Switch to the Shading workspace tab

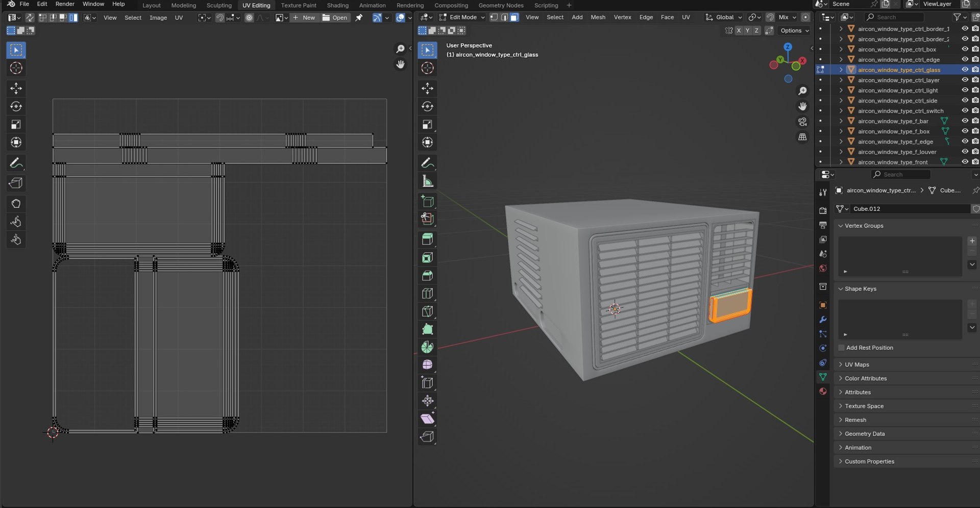pos(337,5)
